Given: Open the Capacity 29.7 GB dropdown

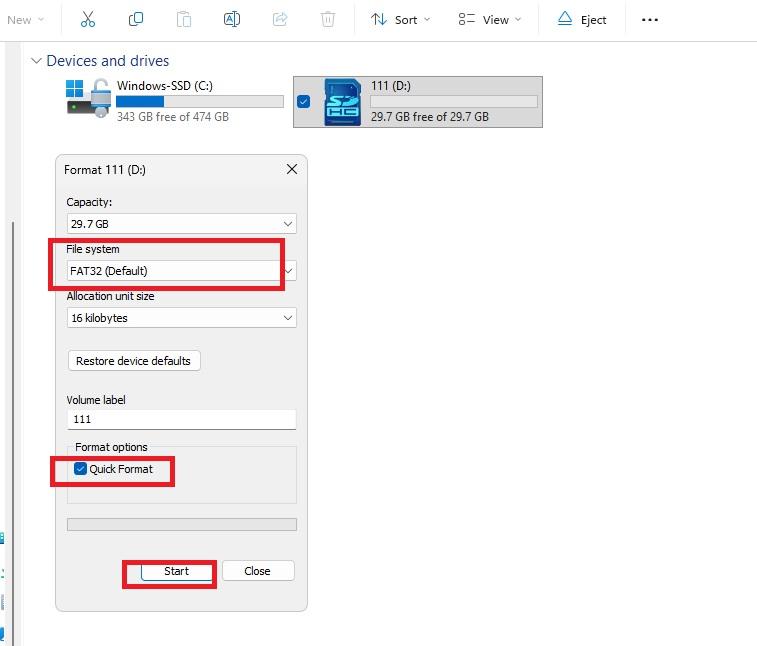Looking at the screenshot, I should [181, 224].
